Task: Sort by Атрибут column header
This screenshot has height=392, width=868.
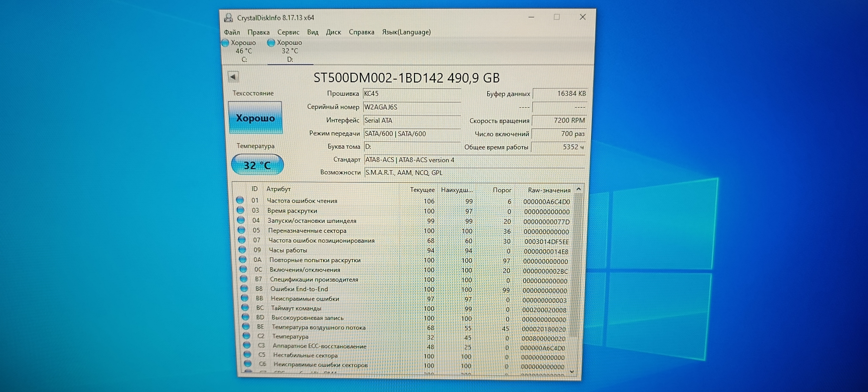Action: click(x=278, y=189)
